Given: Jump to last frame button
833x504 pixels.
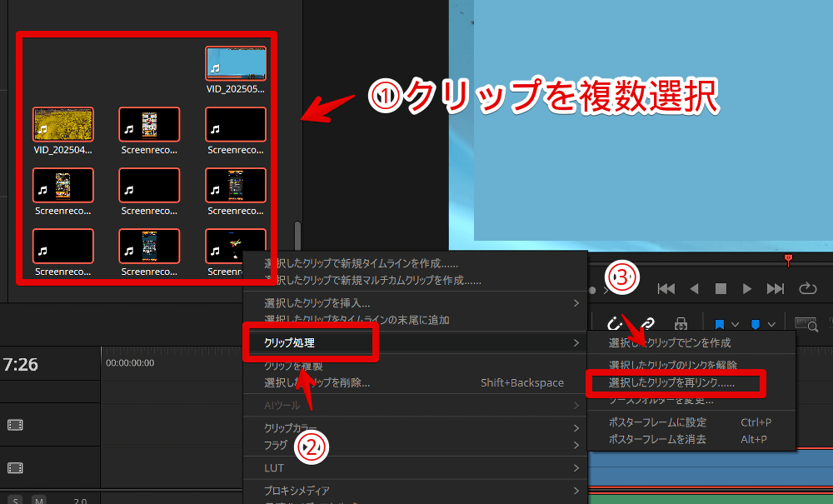Looking at the screenshot, I should 775,288.
